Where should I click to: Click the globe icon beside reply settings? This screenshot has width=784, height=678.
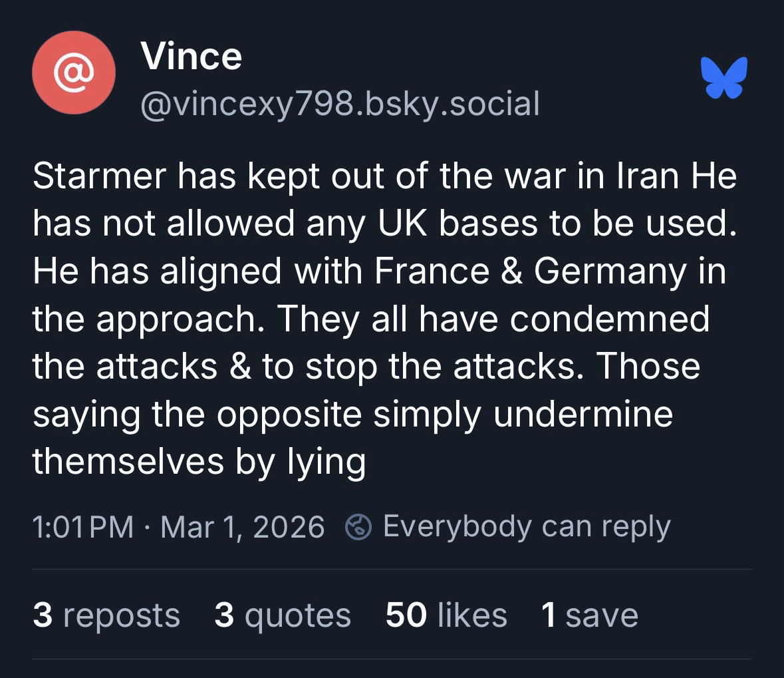358,528
